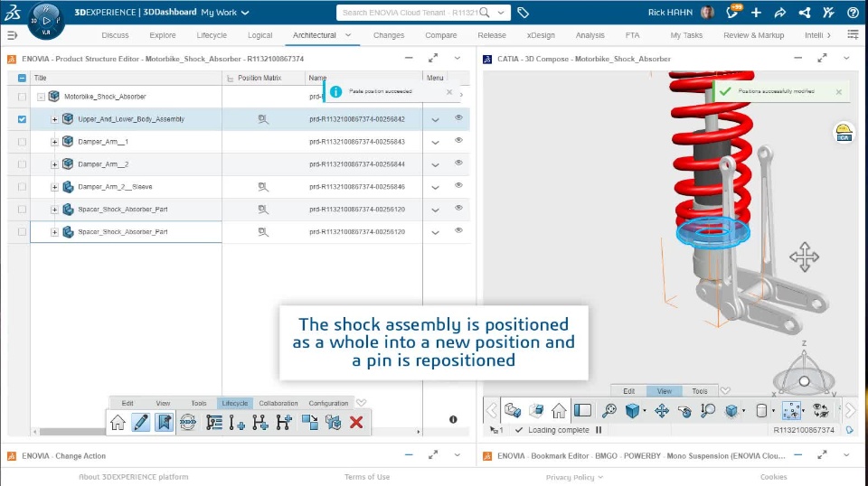The width and height of the screenshot is (868, 486).
Task: Open menu chevron for Damper_Arm__2 row
Action: point(436,164)
